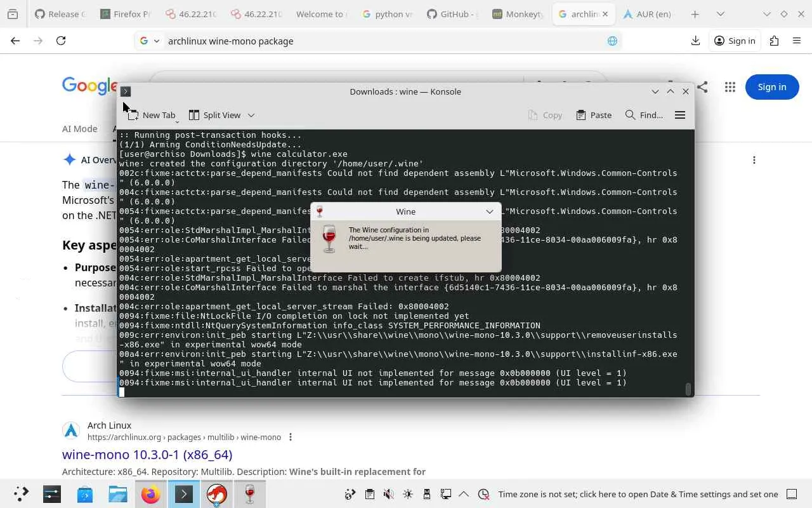The height and width of the screenshot is (508, 812).
Task: Open the search engine selector dropdown
Action: 149,41
